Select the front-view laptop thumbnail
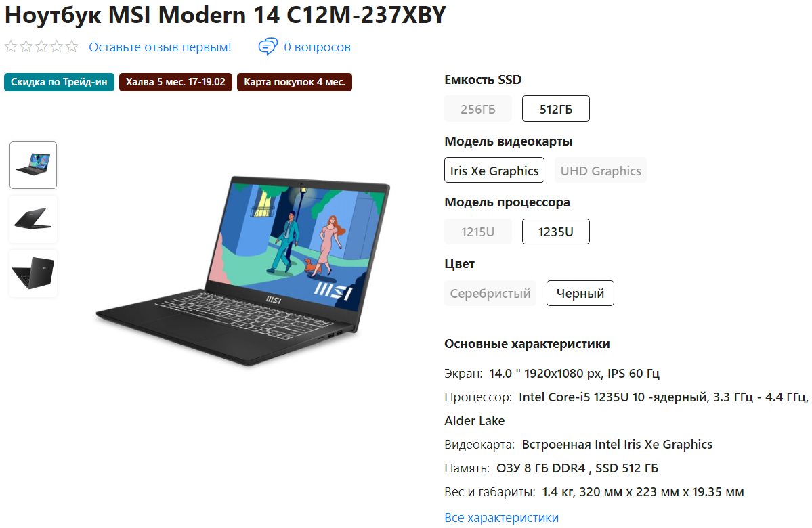This screenshot has height=528, width=812. 33,165
